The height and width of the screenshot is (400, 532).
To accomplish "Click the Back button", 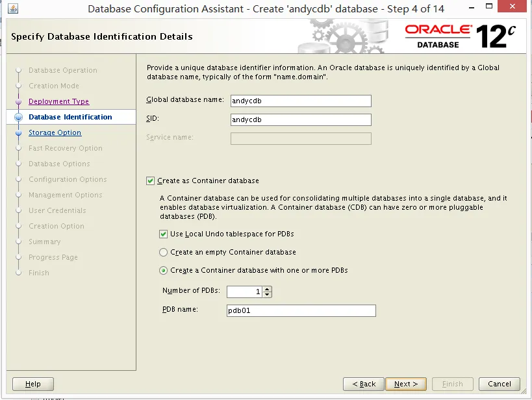I will (364, 384).
